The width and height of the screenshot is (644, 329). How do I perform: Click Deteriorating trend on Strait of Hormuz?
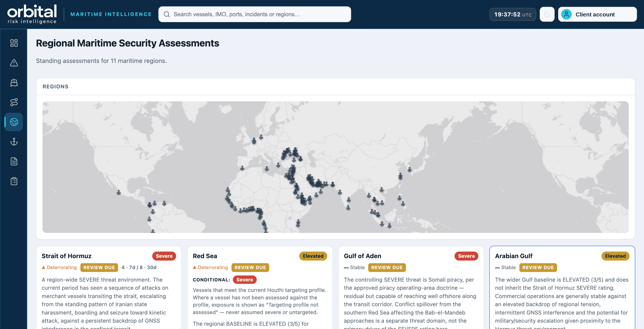click(x=59, y=267)
